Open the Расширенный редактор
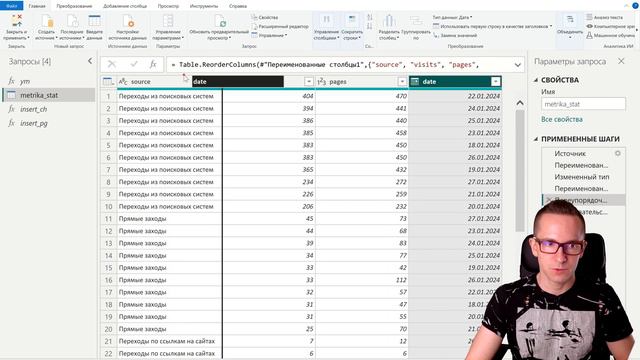The width and height of the screenshot is (640, 360). (280, 27)
